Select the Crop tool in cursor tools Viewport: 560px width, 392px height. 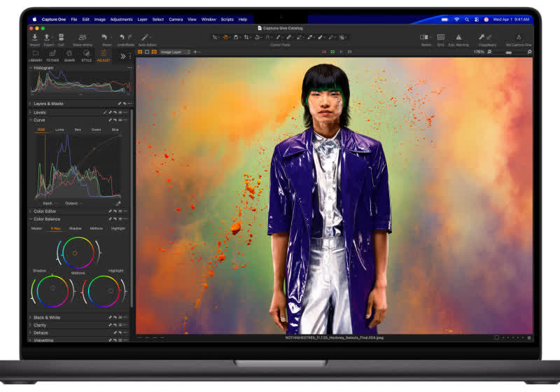point(246,37)
